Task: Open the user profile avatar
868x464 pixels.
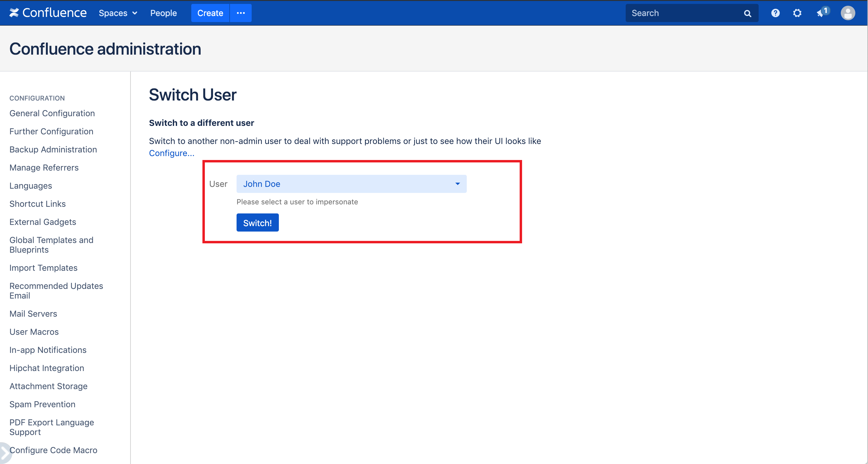Action: point(848,13)
